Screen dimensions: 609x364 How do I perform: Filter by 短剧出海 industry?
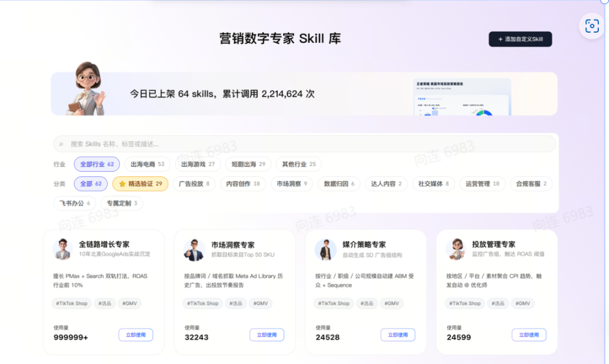click(248, 164)
